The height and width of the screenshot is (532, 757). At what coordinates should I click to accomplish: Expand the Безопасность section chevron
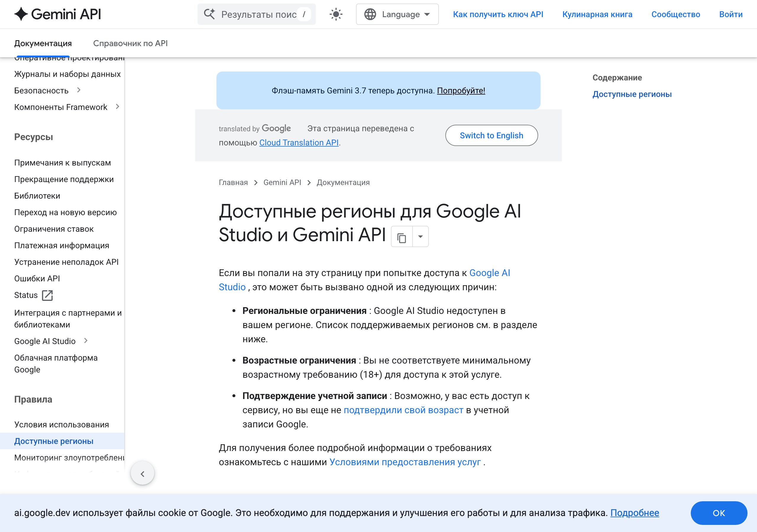pos(79,90)
